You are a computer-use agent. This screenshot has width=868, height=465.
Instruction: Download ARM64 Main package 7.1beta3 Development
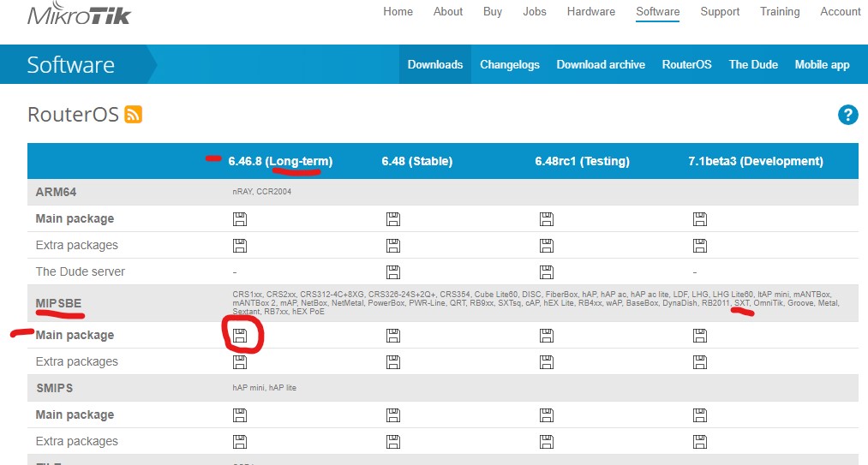coord(700,219)
